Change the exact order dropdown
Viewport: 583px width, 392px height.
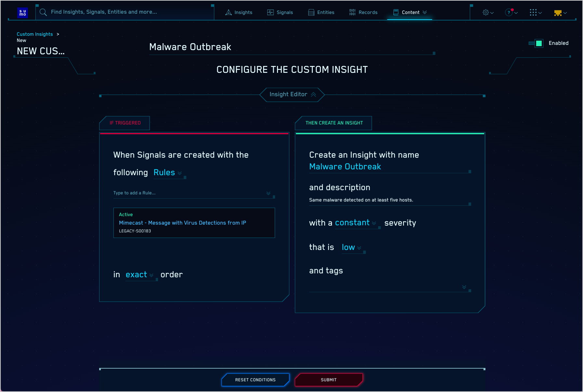pyautogui.click(x=139, y=275)
